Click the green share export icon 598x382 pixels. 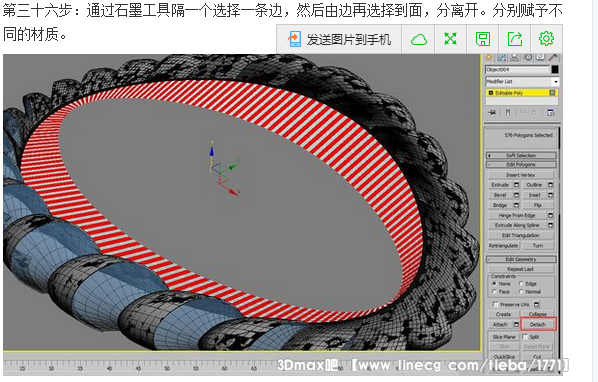[x=515, y=39]
